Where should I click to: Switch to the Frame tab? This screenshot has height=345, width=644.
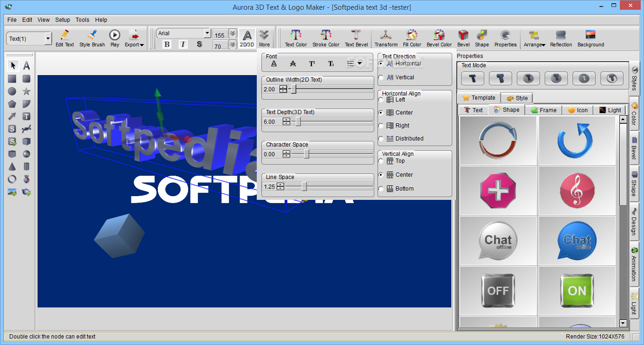[543, 110]
